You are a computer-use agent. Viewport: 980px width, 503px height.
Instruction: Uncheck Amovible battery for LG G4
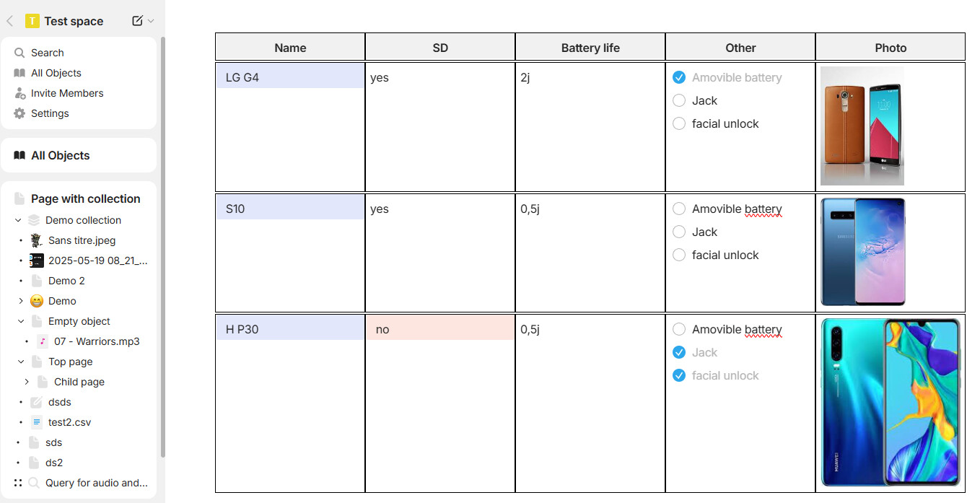click(x=679, y=77)
